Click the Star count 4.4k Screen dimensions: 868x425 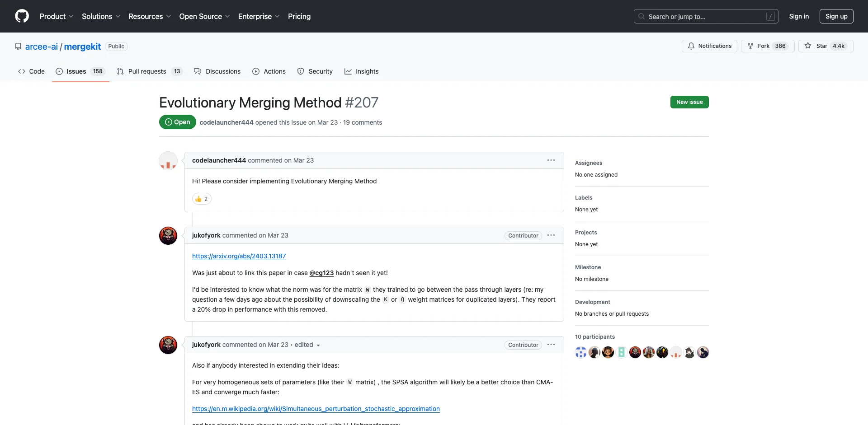point(839,46)
